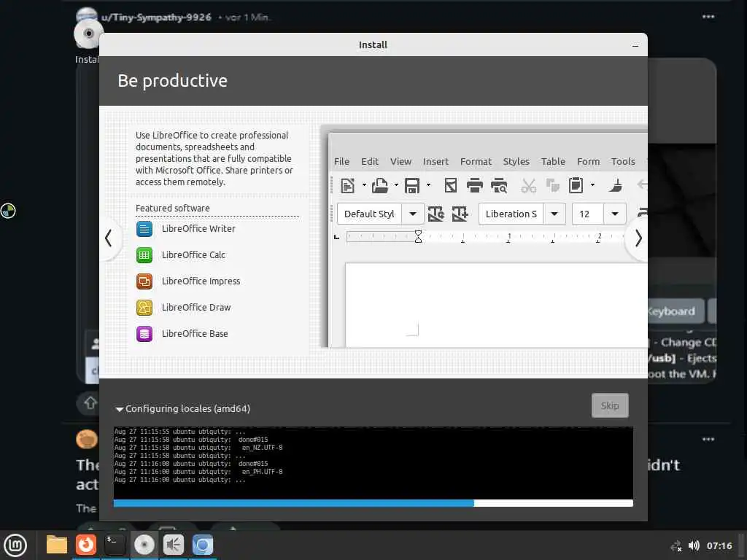The width and height of the screenshot is (747, 560).
Task: Open u/Tiny-Sympathy-9926 profile link
Action: [156, 17]
